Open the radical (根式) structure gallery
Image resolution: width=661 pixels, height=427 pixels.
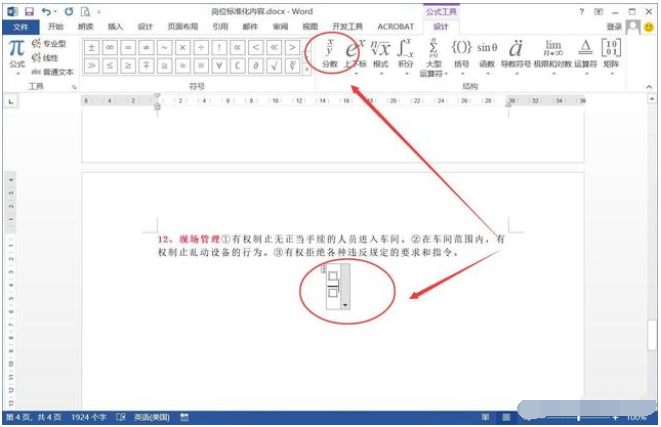381,52
